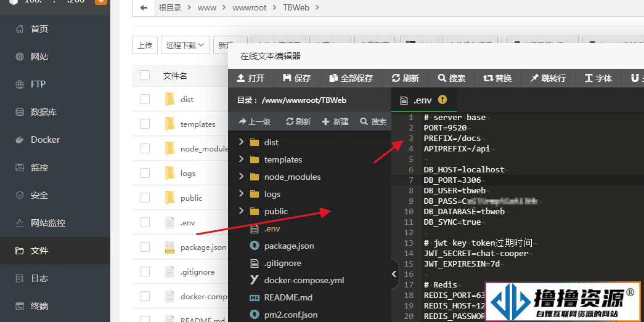
Task: Click 上一级 in editor directory panel
Action: pyautogui.click(x=255, y=121)
